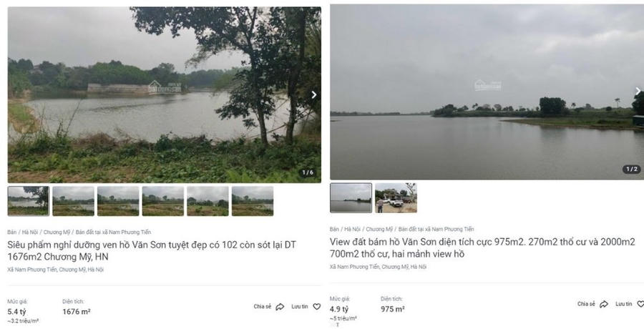Open 'Chương Mỹ' breadcrumb in left listing
This screenshot has width=644, height=329.
(x=57, y=232)
